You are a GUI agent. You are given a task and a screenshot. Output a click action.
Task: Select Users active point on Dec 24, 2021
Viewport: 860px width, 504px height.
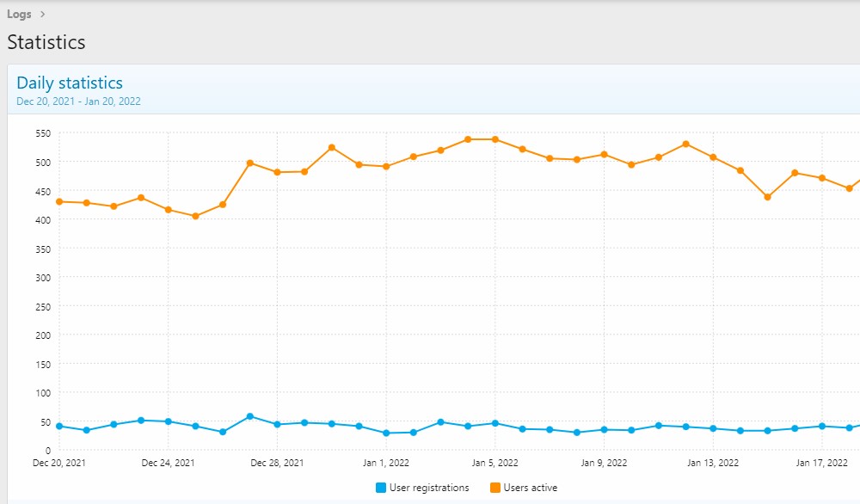point(169,210)
